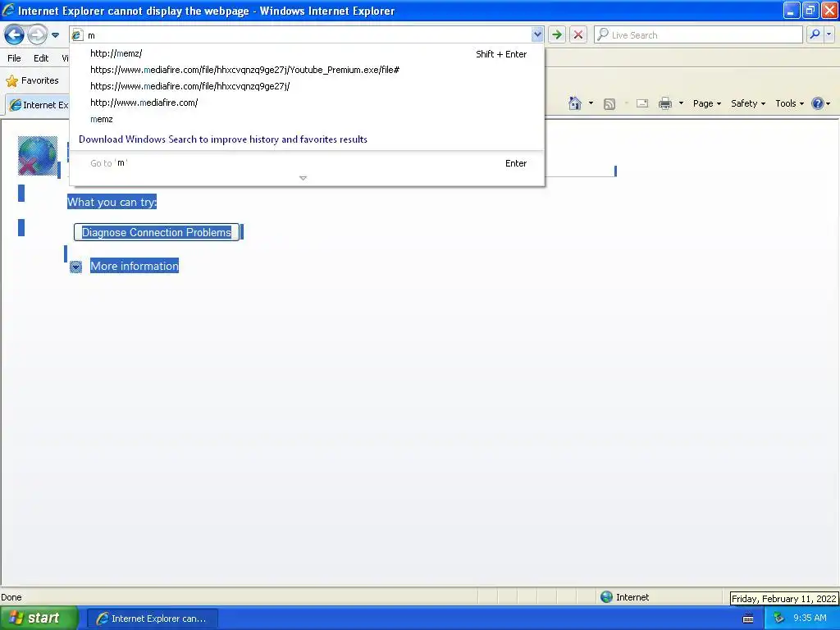Click the network tray icon
Image resolution: width=840 pixels, height=630 pixels.
point(778,619)
